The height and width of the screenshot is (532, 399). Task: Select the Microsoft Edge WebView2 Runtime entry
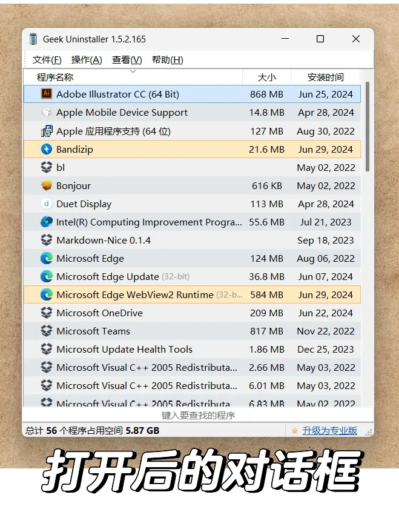tap(192, 294)
